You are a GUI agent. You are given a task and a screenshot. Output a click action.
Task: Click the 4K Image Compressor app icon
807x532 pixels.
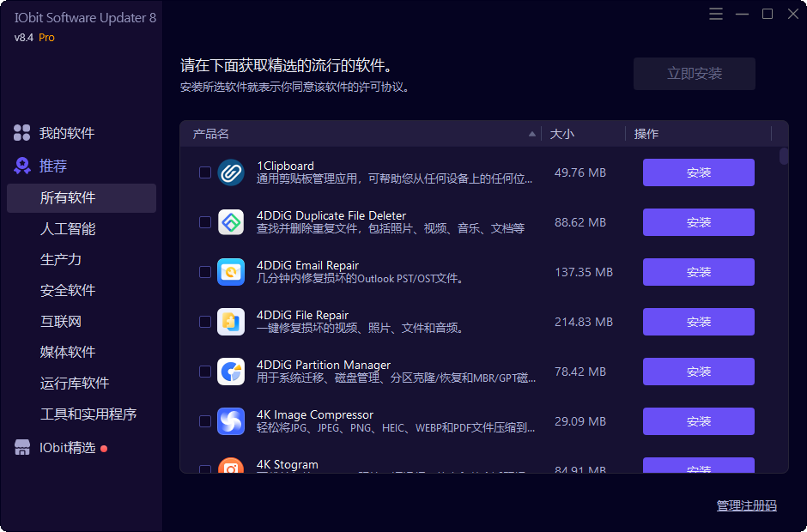(x=231, y=420)
